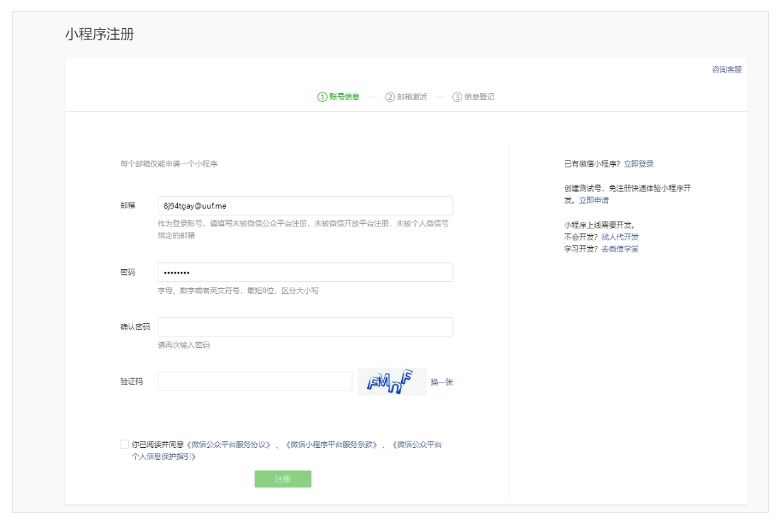The image size is (782, 524).
Task: Focus the 验证码 captcha input field
Action: coord(255,381)
